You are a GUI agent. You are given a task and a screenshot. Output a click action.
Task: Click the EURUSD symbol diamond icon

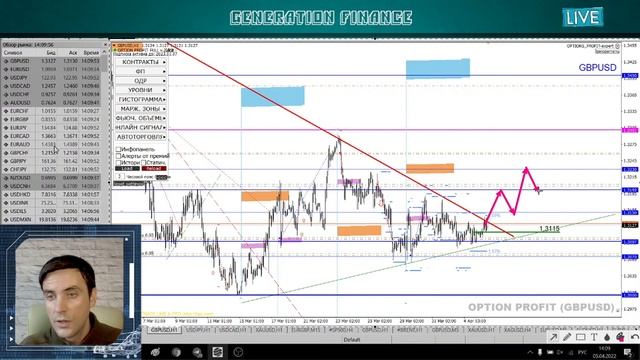[6, 69]
